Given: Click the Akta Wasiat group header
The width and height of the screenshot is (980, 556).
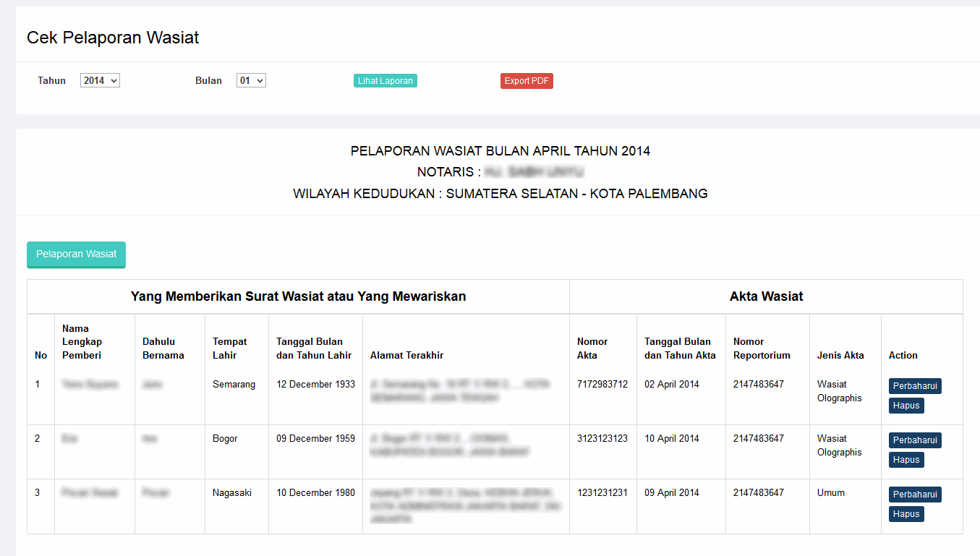Looking at the screenshot, I should [766, 296].
